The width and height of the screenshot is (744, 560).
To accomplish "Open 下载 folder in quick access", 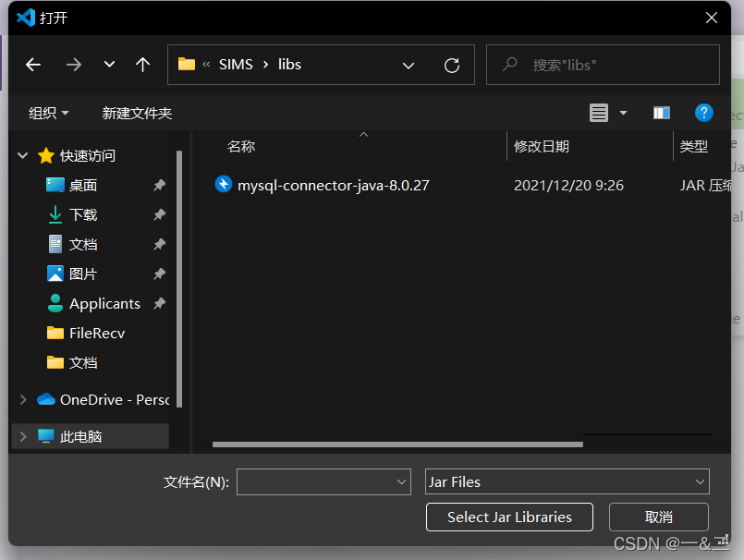I will click(83, 214).
